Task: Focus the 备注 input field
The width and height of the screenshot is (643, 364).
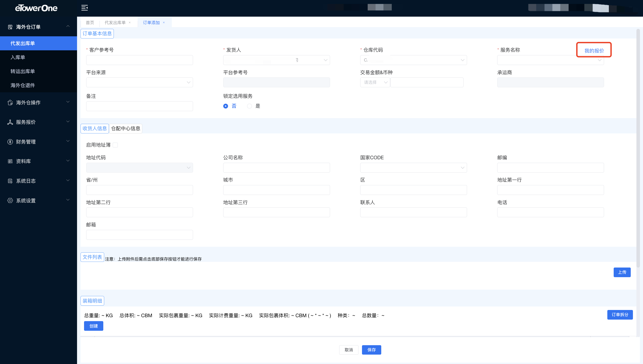Action: [x=140, y=106]
